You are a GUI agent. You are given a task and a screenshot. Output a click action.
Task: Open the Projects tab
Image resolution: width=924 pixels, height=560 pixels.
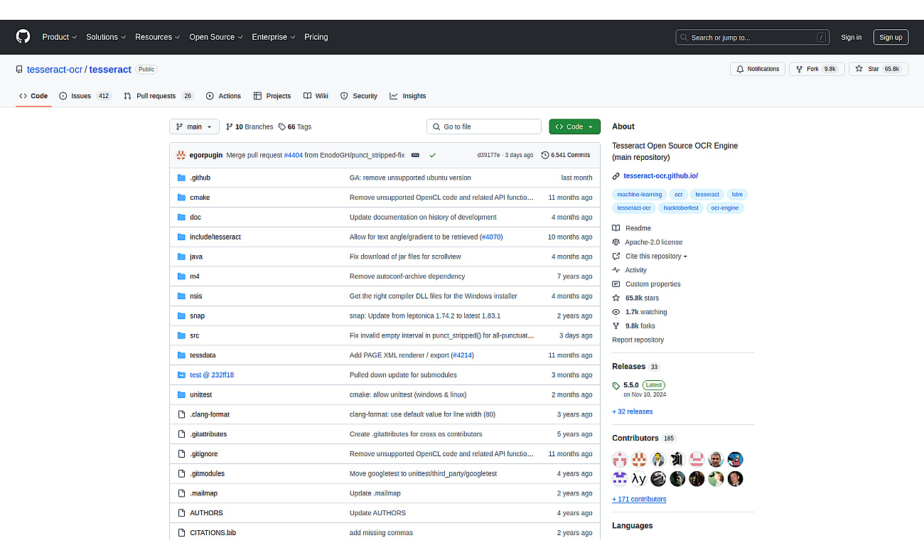pos(272,96)
